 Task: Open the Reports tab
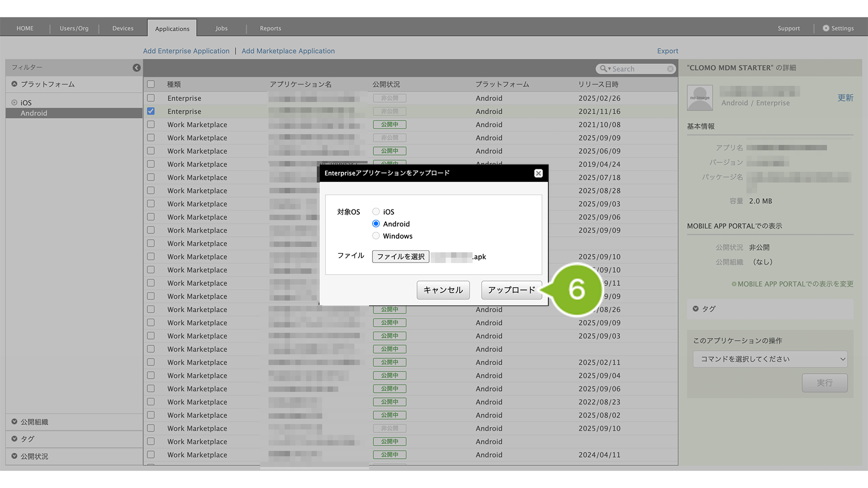(x=270, y=28)
